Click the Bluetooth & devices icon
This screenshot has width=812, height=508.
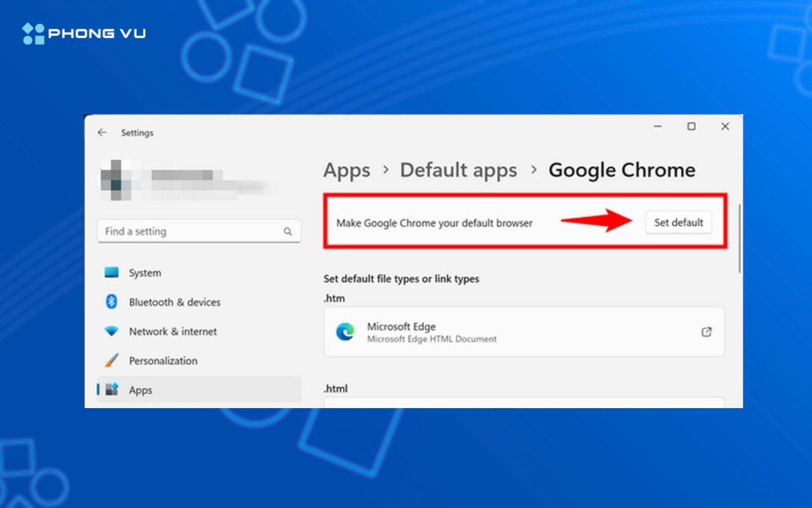(x=112, y=302)
